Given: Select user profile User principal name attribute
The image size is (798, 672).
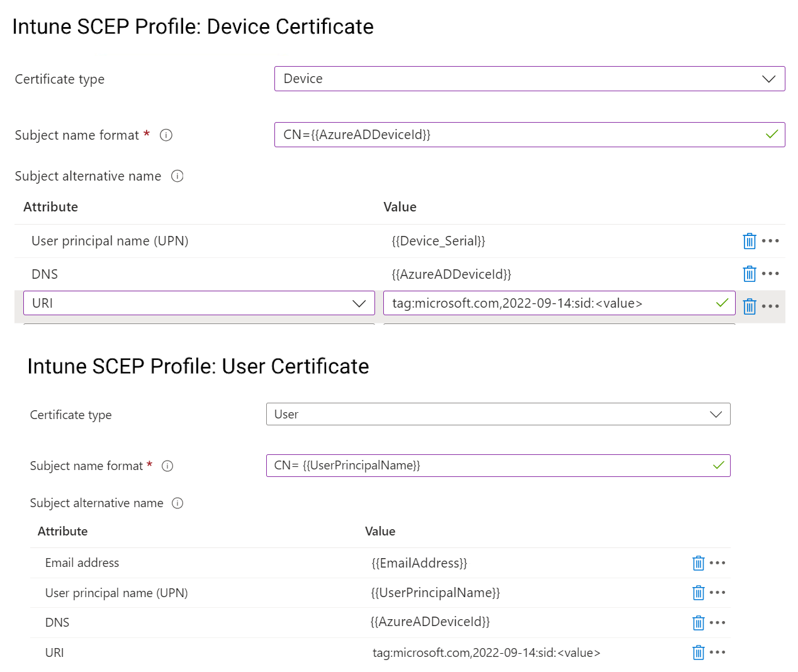Looking at the screenshot, I should point(116,593).
